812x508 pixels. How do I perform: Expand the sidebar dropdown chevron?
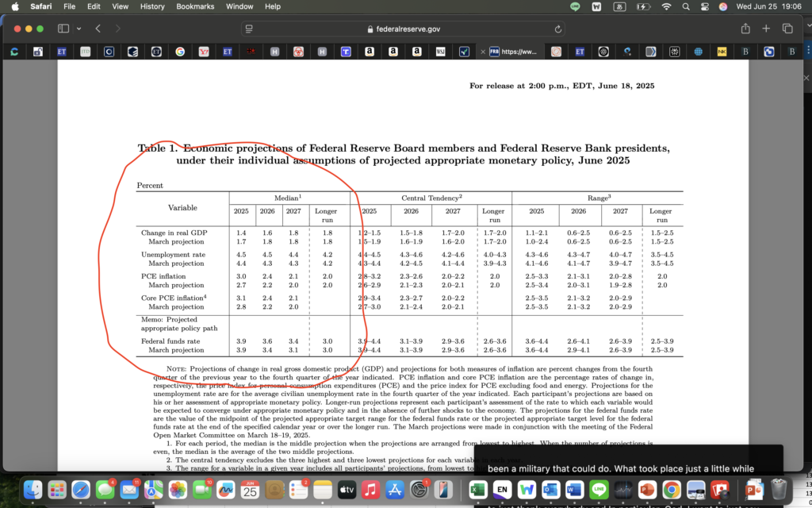[x=79, y=29]
